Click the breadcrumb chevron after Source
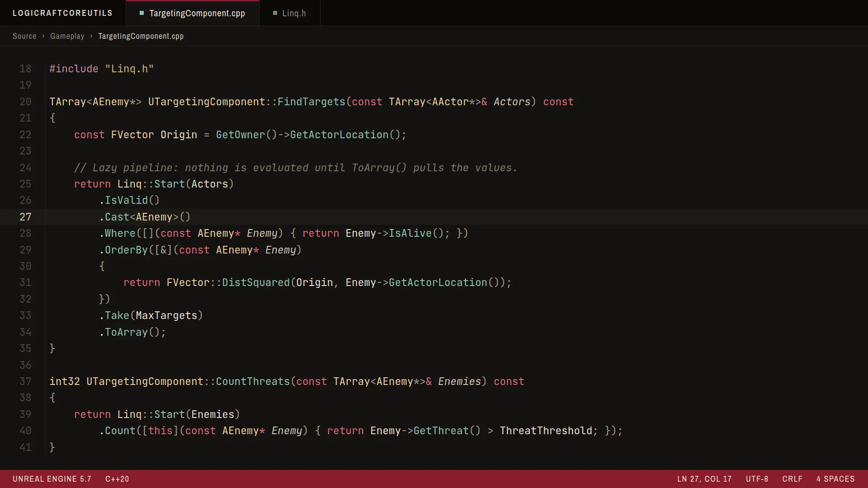Viewport: 868px width, 488px height. tap(43, 36)
